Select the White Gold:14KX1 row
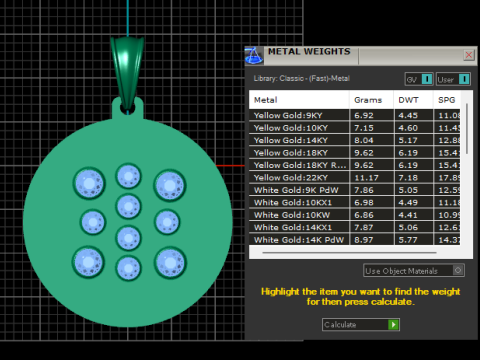480x360 pixels. click(x=355, y=227)
